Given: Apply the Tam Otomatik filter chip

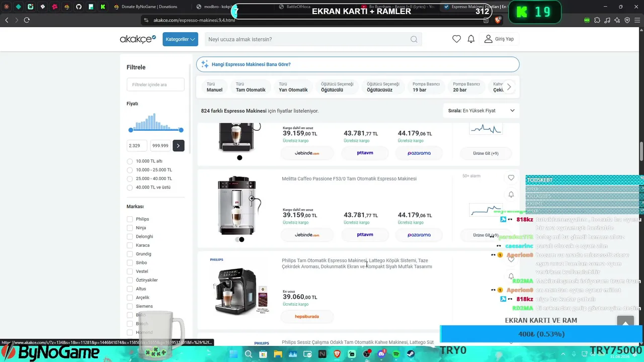Looking at the screenshot, I should click(251, 87).
